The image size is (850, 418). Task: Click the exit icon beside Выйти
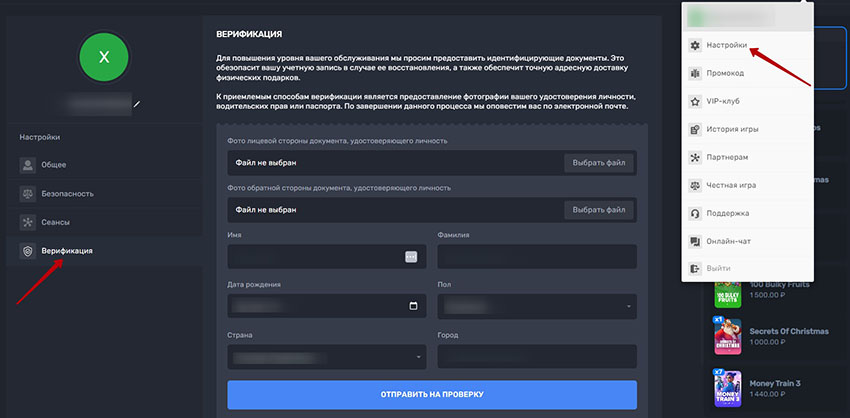pyautogui.click(x=694, y=269)
